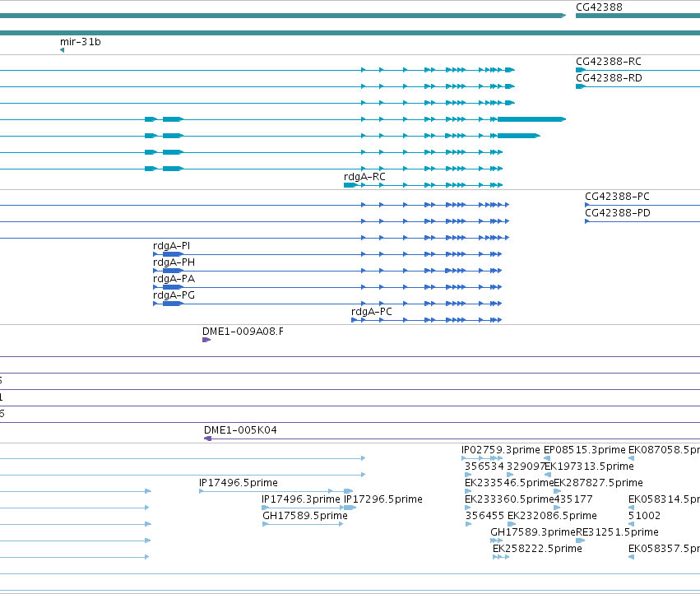This screenshot has width=700, height=594.
Task: Click the 435177 EST label
Action: pos(573,499)
